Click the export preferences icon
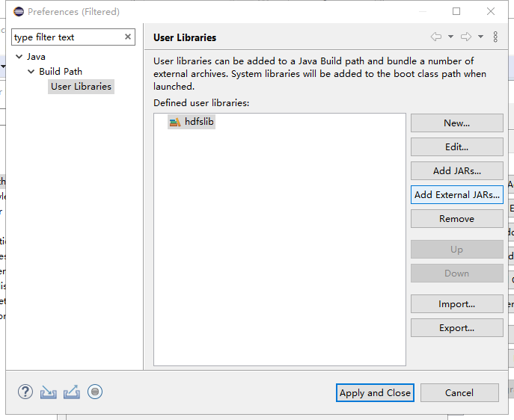The height and width of the screenshot is (420, 514). tap(72, 392)
